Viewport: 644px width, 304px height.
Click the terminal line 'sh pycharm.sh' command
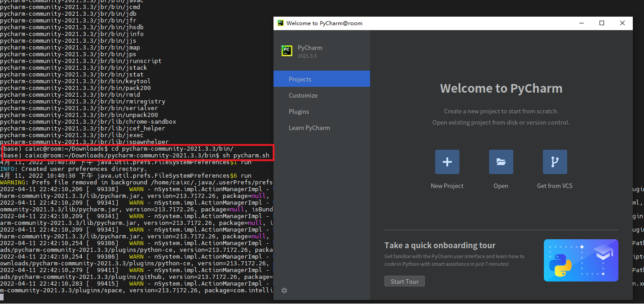click(246, 156)
